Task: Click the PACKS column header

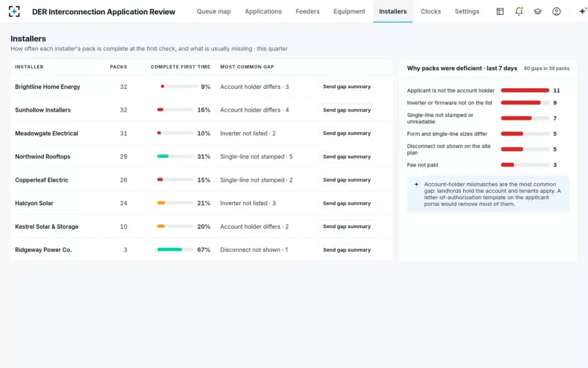Action: [x=118, y=67]
